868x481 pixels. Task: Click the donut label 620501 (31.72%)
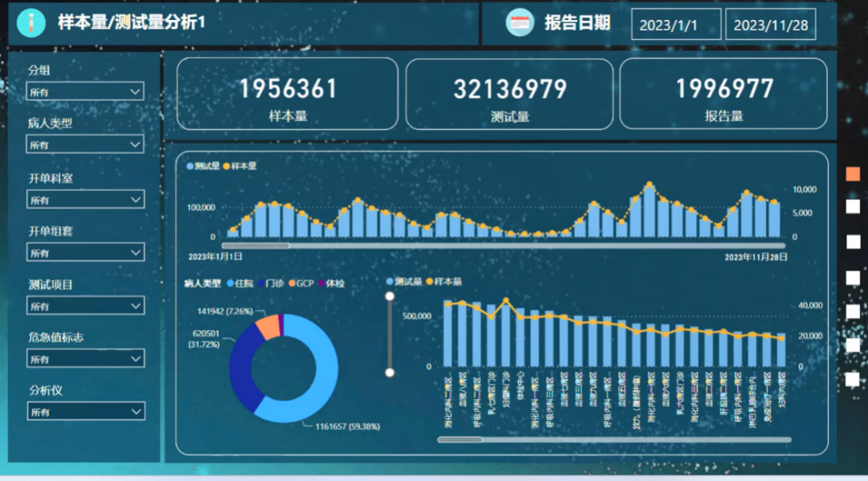[205, 339]
